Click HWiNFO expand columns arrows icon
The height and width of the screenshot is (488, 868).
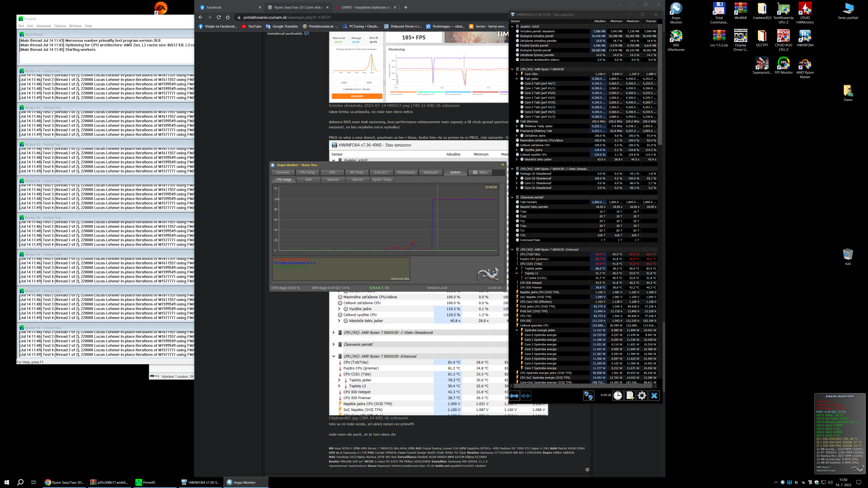[514, 396]
